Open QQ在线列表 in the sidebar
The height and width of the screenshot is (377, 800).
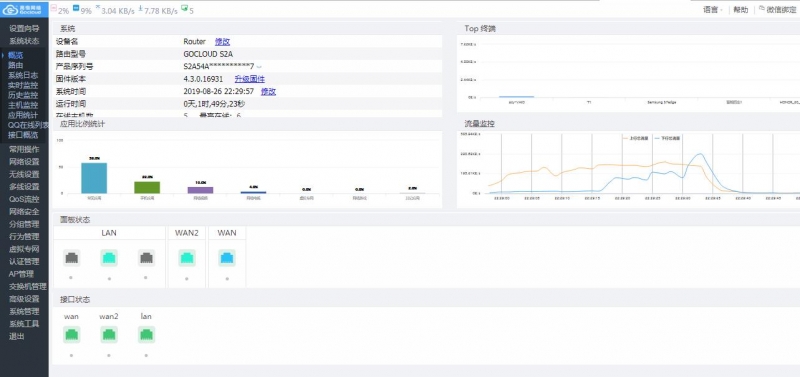click(x=28, y=125)
